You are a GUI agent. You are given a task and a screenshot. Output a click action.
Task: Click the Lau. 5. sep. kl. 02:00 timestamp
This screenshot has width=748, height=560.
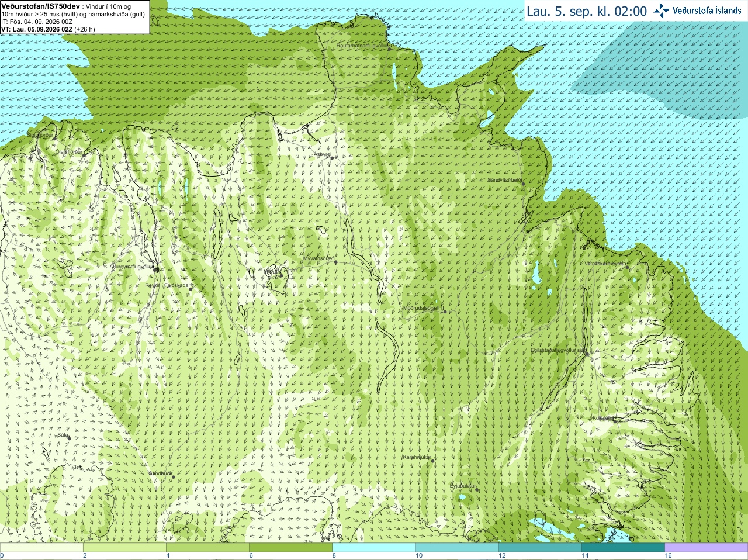(x=587, y=11)
